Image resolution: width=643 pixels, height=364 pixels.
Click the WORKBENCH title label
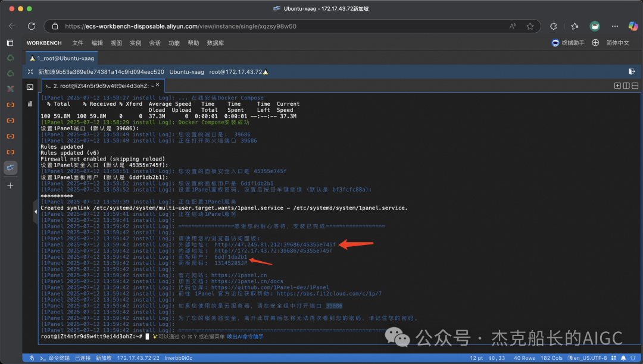(x=44, y=43)
